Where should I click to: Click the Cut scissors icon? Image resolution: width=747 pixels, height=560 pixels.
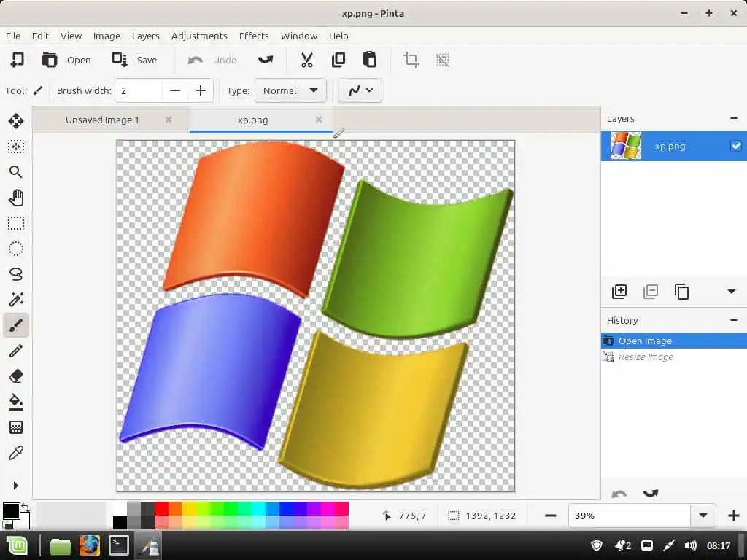307,60
